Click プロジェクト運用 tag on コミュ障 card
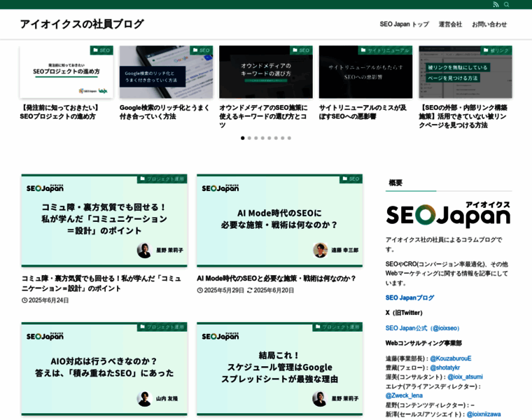Viewport: 532px width, 420px height. click(x=162, y=178)
